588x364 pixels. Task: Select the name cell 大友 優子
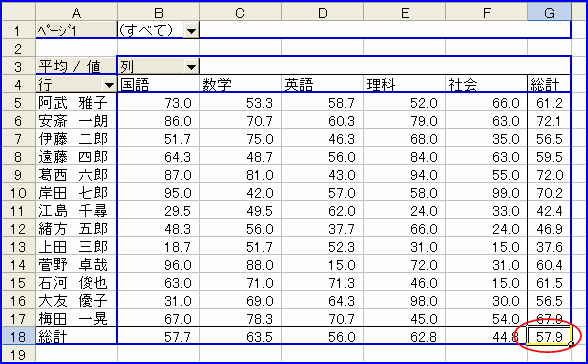point(76,301)
